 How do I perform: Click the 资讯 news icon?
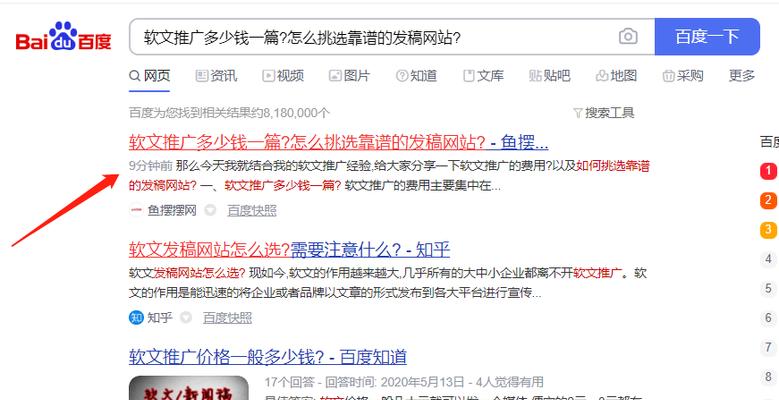pos(201,76)
